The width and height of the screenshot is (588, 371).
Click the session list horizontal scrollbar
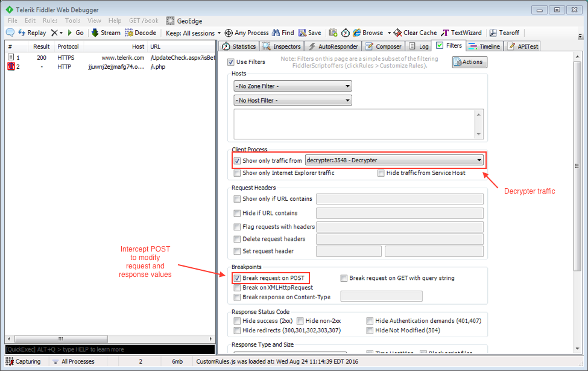coord(109,339)
